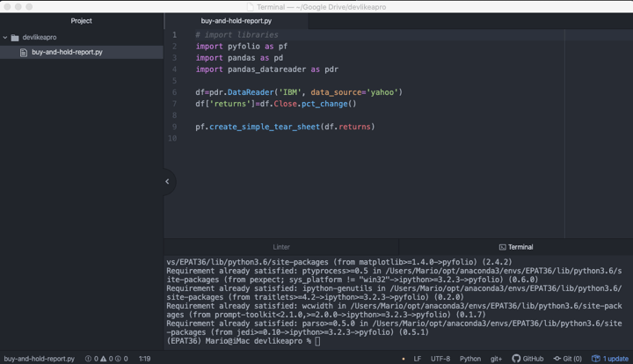The image size is (633, 364).
Task: Switch to the buy-and-hold-report.py editor tab
Action: click(236, 21)
